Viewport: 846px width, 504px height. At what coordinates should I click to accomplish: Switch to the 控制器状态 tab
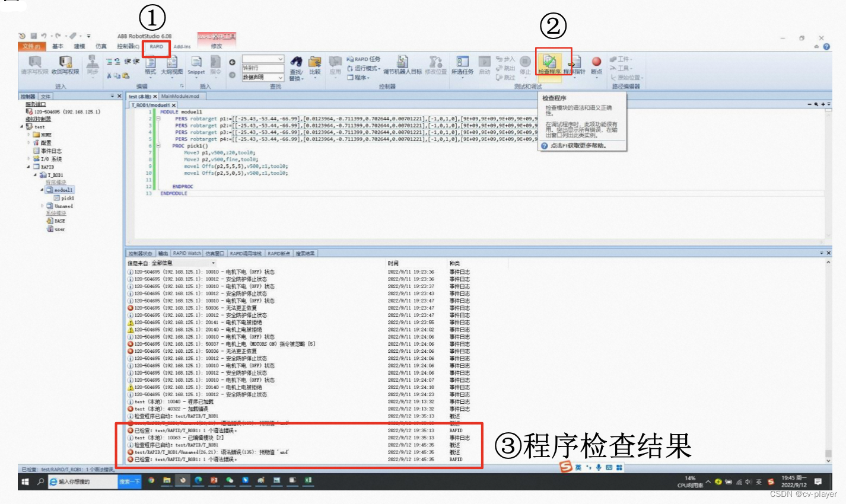141,253
